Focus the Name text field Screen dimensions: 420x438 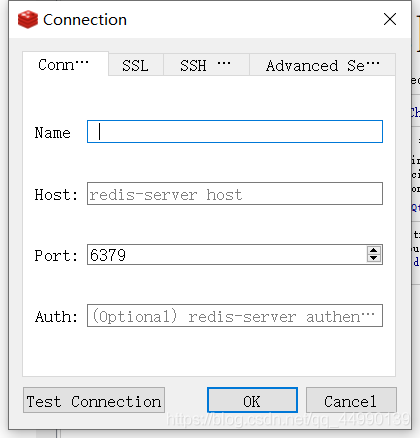[235, 131]
